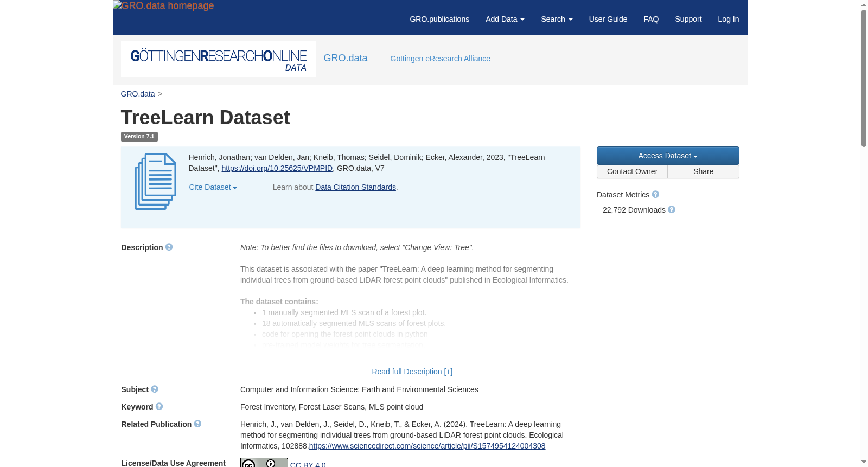Open the CC BY 4.0 license link
Screen dimensions: 868x467
[308, 464]
